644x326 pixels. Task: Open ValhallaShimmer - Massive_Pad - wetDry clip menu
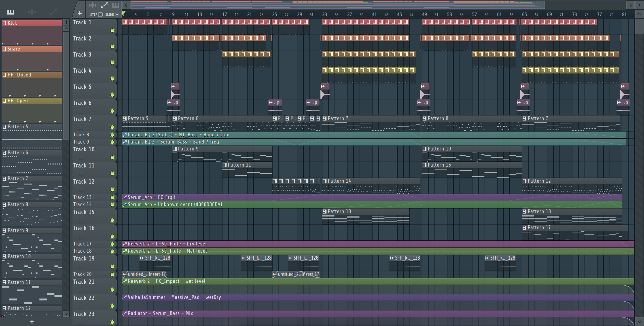click(125, 298)
